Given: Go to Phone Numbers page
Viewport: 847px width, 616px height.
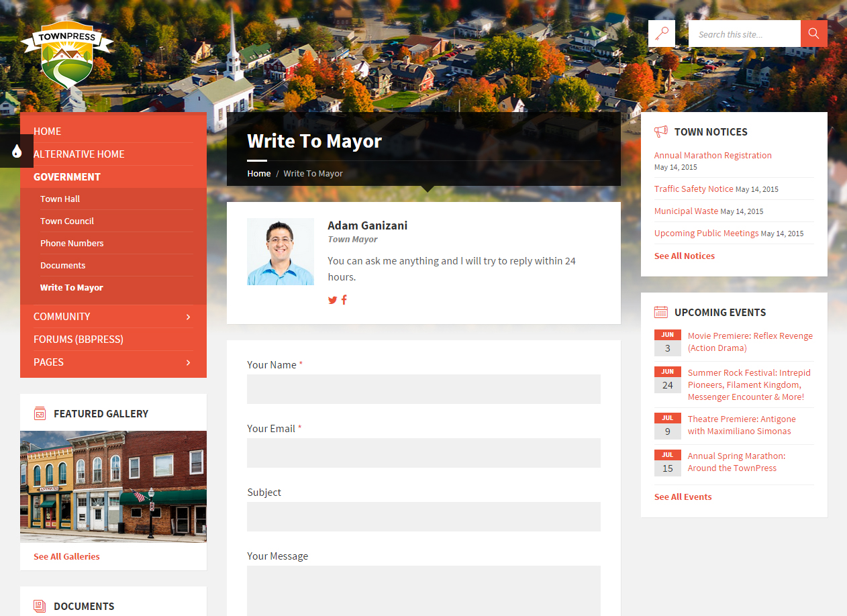Looking at the screenshot, I should point(72,243).
